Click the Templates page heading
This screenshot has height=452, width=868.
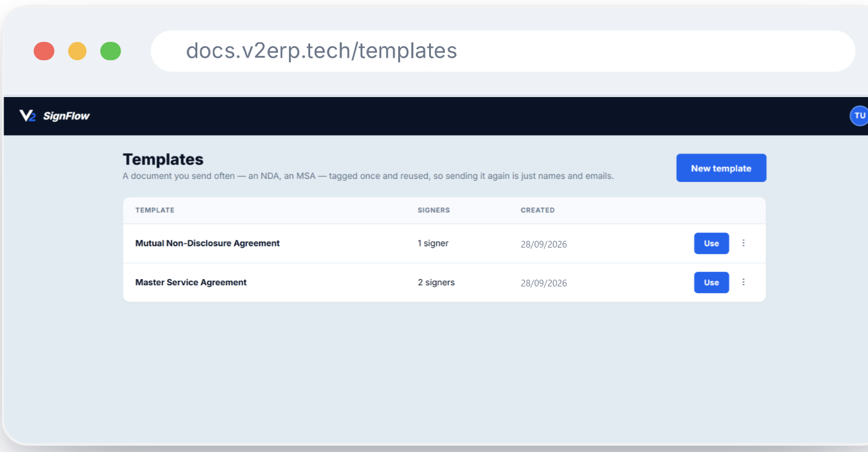point(163,160)
